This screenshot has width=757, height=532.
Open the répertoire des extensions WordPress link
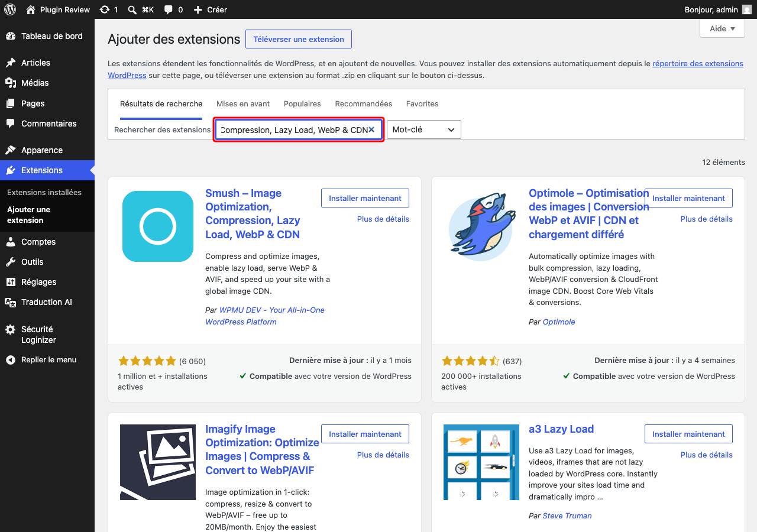698,63
